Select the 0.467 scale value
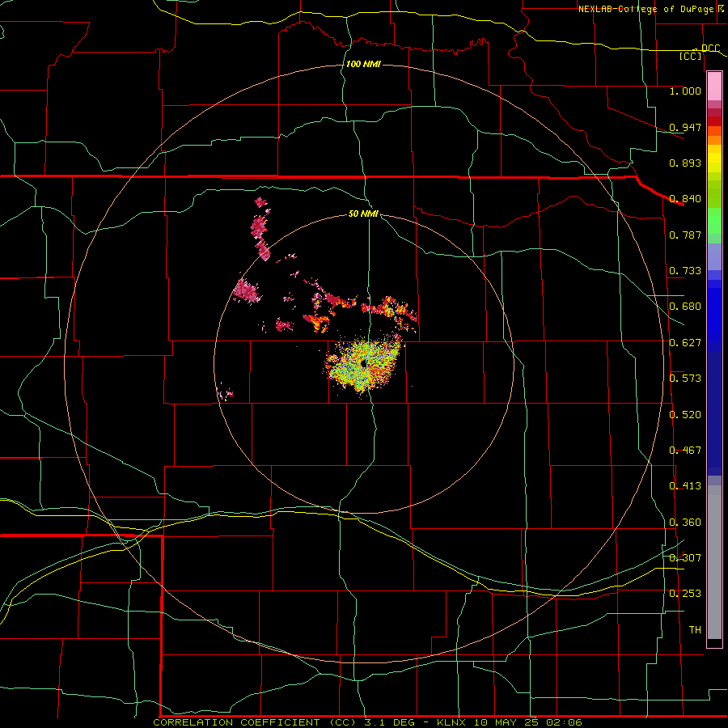 (685, 451)
